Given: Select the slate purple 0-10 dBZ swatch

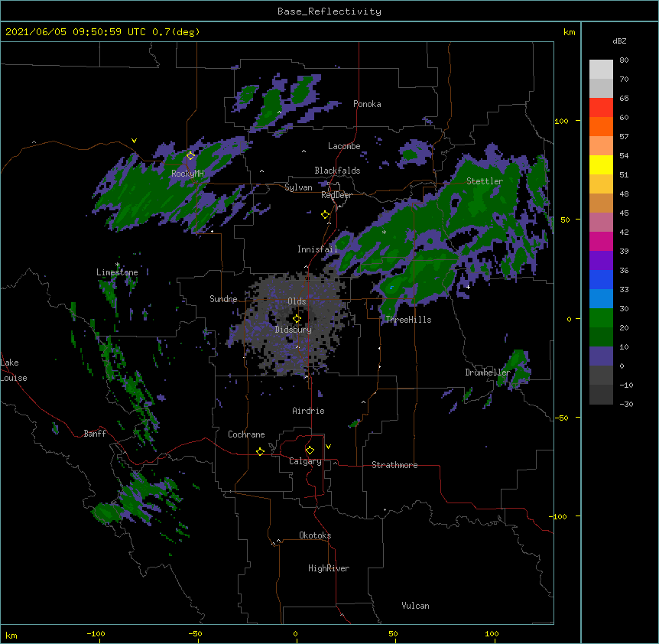Looking at the screenshot, I should tap(601, 356).
